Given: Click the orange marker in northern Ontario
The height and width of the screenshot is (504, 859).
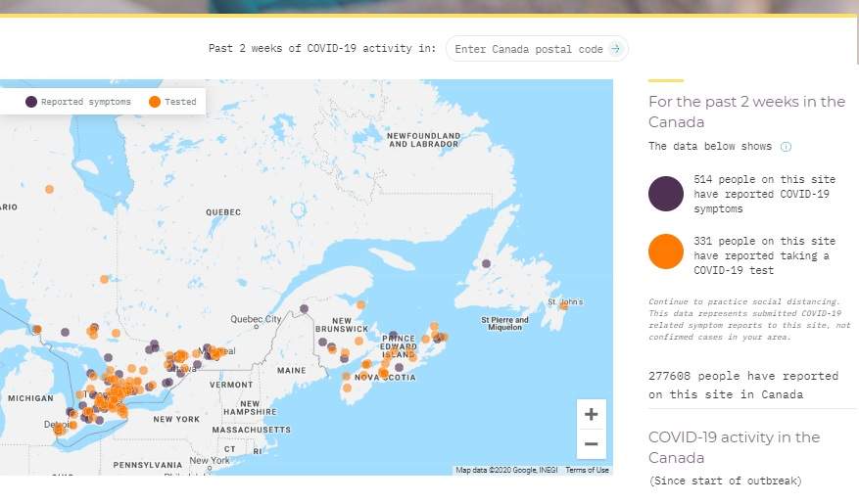Looking at the screenshot, I should [x=49, y=189].
